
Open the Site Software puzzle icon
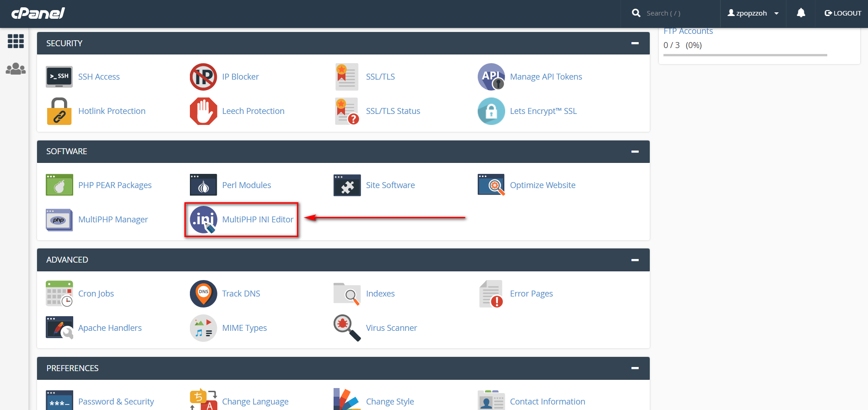(x=347, y=185)
